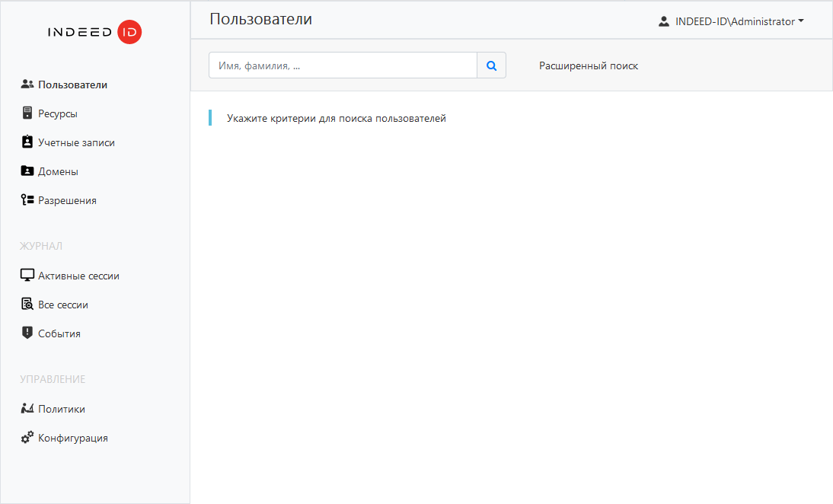This screenshot has width=833, height=504.
Task: Select Учетные записи in the sidebar
Action: (x=76, y=142)
